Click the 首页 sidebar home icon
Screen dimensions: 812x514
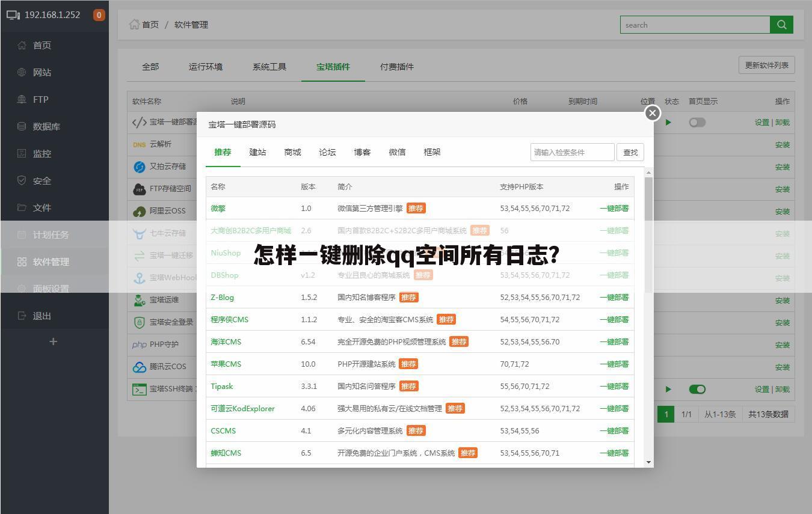coord(22,45)
